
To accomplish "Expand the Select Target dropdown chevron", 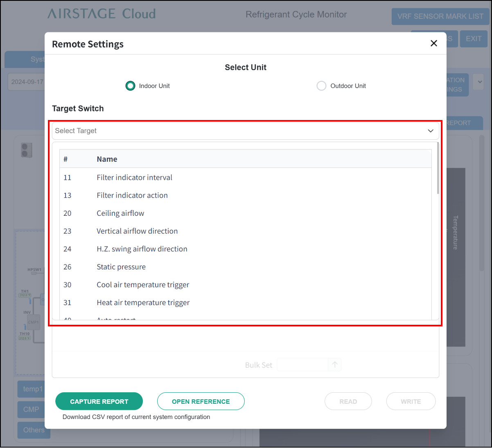I will pos(430,131).
